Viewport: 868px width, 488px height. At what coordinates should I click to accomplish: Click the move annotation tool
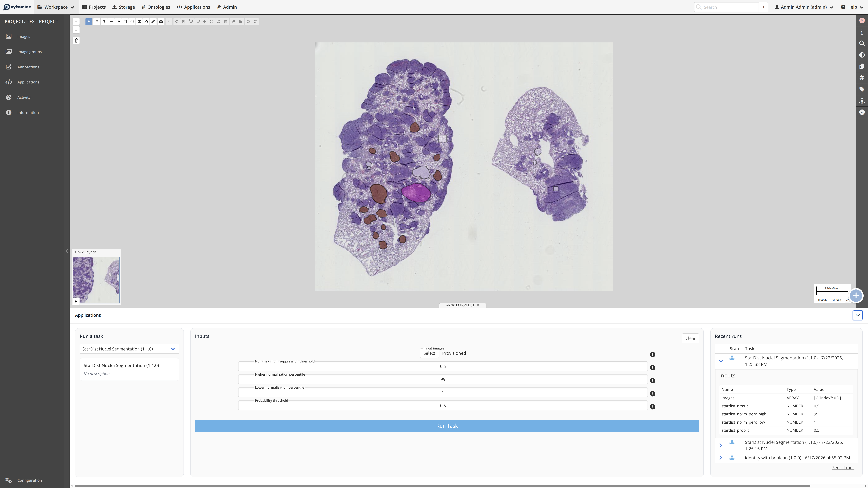205,22
